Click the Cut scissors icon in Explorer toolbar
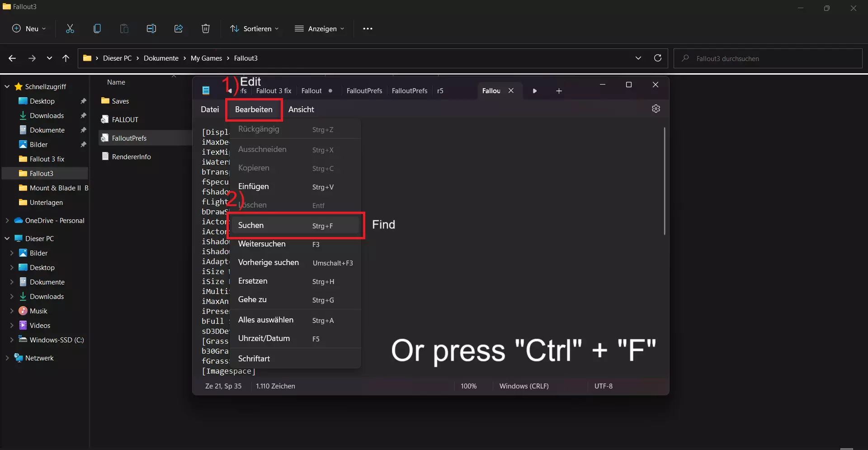 click(x=70, y=28)
